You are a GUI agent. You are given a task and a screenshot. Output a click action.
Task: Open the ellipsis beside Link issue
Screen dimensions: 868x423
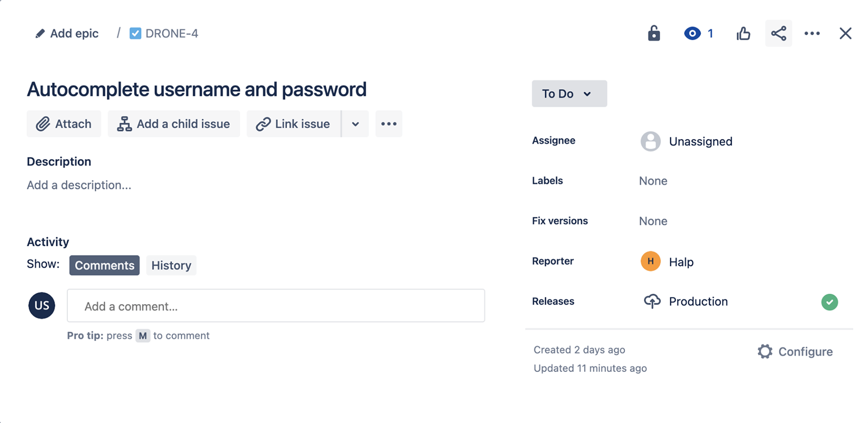point(388,124)
